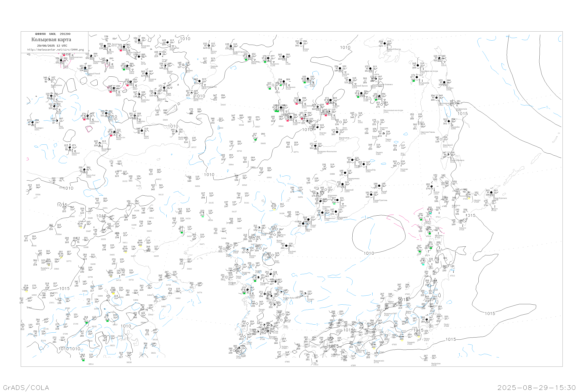588x392 pixels.
Task: Click the green square at Богородское station
Action: [x=414, y=81]
